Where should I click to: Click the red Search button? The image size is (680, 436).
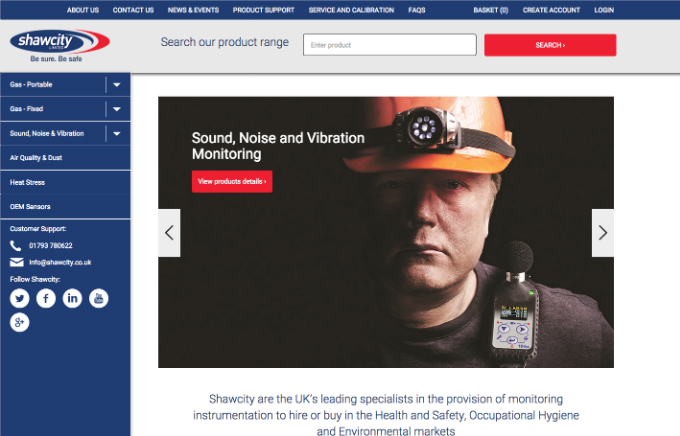click(550, 45)
